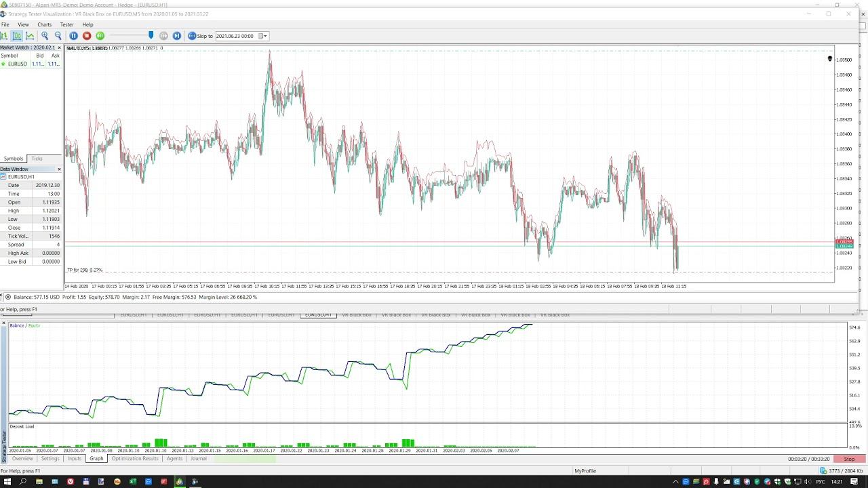The image size is (868, 488).
Task: Click the MetaTrader icon in taskbar
Action: point(180,482)
